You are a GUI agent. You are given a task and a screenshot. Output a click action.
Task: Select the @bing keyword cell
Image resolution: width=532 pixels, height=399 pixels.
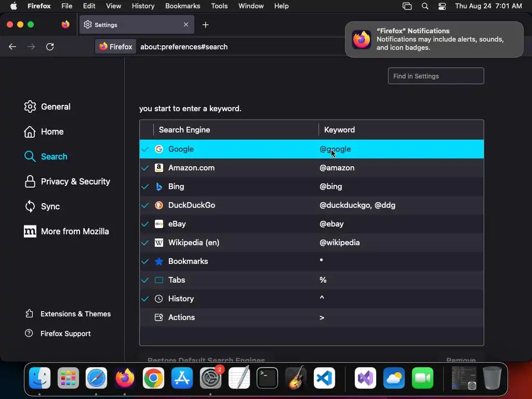[x=331, y=187]
